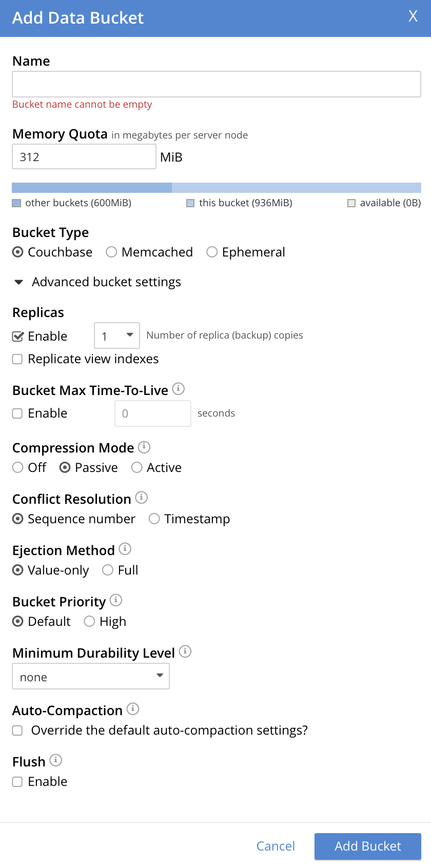
Task: Open Bucket Priority info icon
Action: [116, 600]
